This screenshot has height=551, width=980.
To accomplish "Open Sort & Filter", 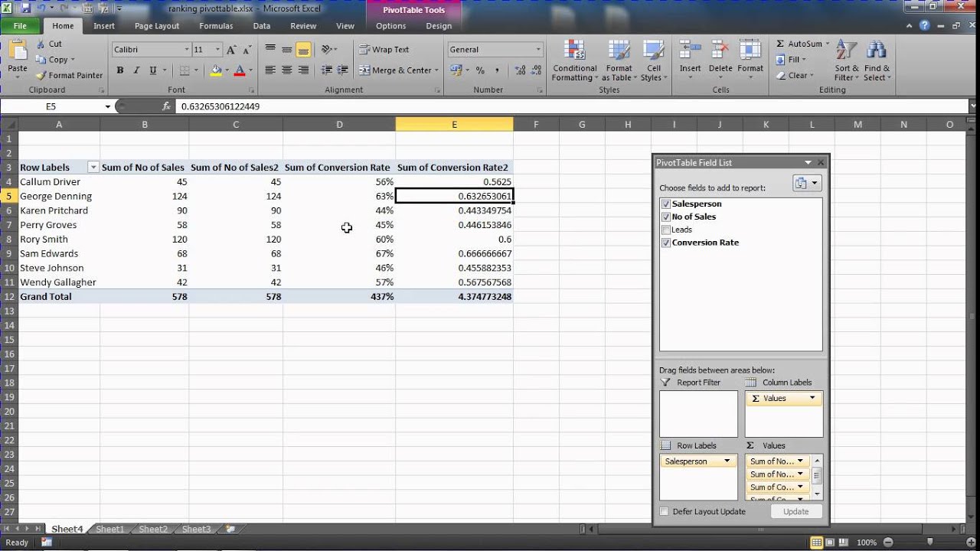I will pos(844,61).
